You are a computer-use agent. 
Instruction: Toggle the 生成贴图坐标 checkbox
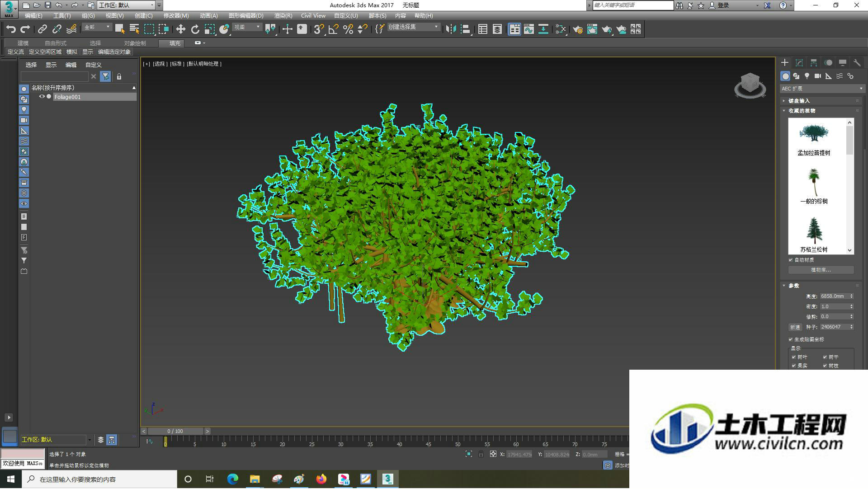pyautogui.click(x=791, y=339)
